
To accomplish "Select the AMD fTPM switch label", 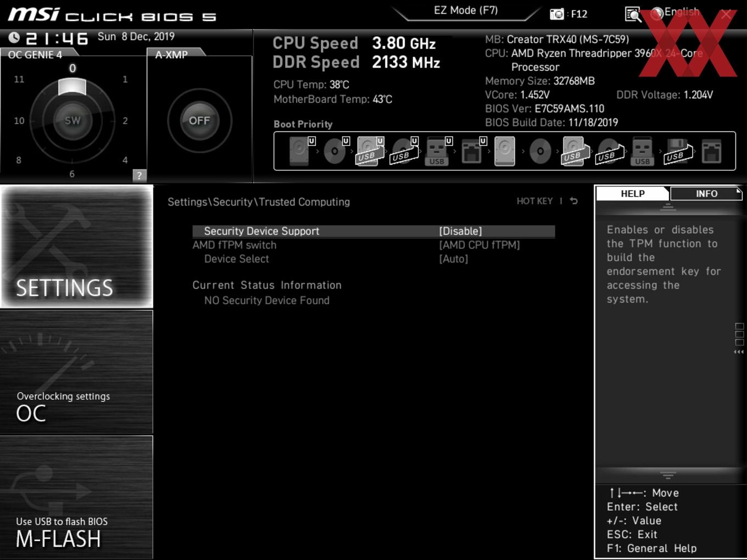I will coord(235,245).
